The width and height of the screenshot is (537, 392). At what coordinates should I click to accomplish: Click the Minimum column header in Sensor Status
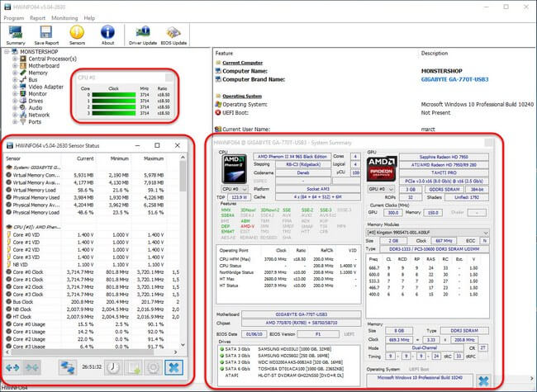point(120,158)
